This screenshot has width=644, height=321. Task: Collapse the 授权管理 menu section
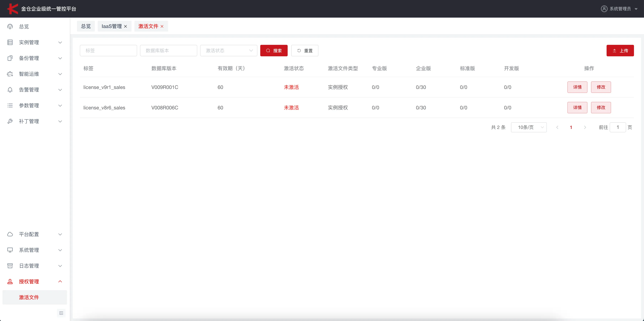pyautogui.click(x=60, y=281)
